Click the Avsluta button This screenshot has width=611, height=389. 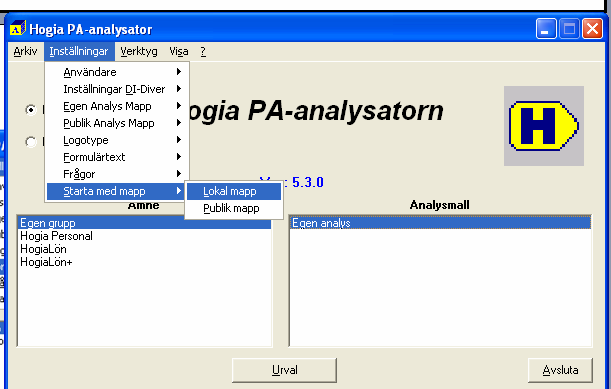point(560,370)
